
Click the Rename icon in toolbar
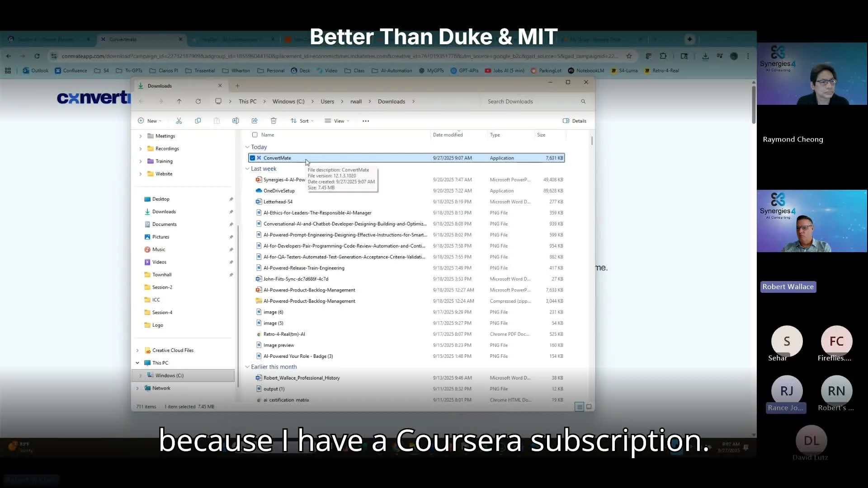point(236,121)
